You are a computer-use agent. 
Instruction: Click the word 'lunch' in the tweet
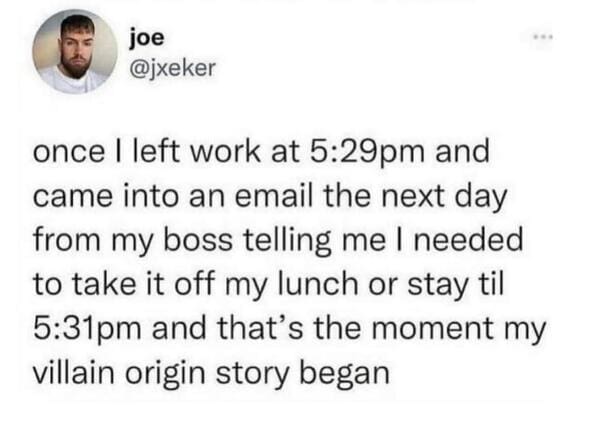click(318, 284)
